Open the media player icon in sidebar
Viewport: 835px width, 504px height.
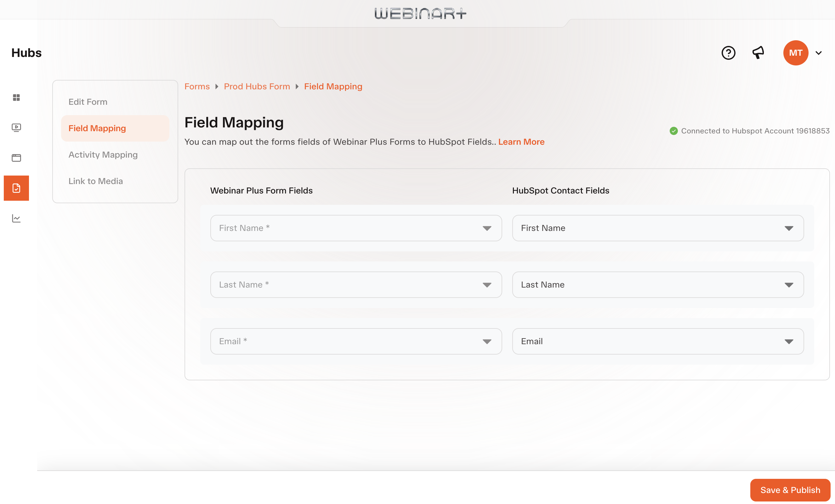(x=16, y=127)
